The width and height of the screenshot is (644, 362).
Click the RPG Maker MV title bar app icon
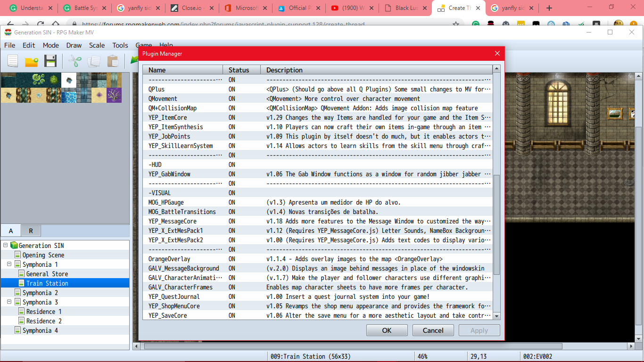click(x=8, y=32)
